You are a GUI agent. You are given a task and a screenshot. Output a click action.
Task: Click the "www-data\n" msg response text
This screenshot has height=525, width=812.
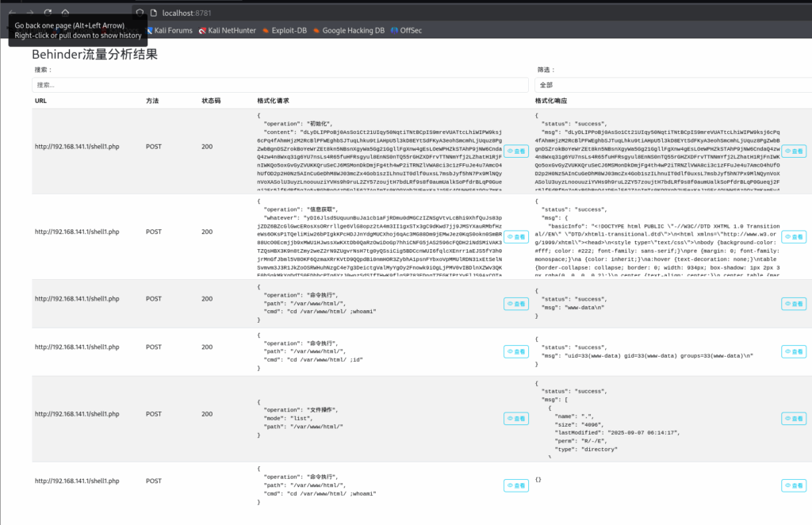573,308
